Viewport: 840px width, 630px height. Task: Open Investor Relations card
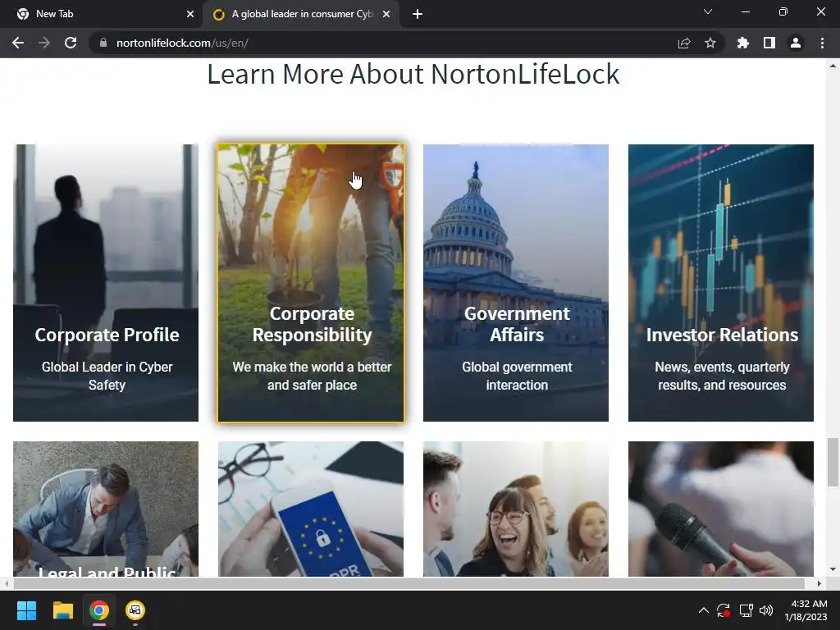tap(721, 283)
